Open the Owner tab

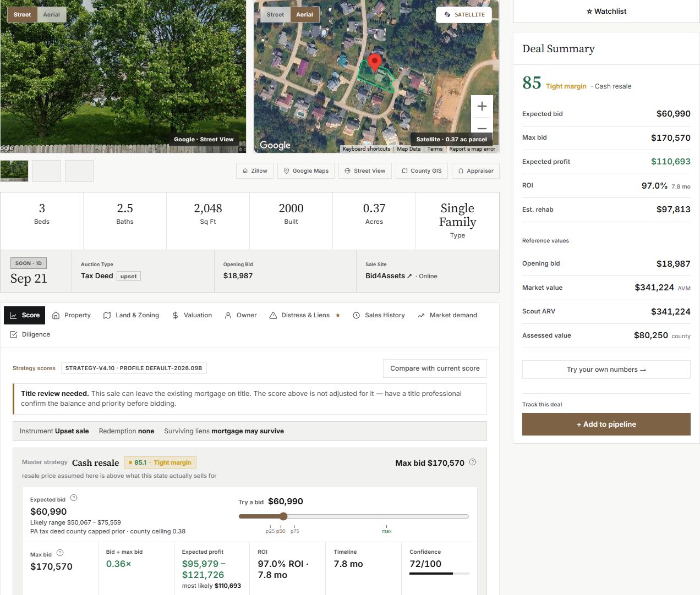[241, 315]
